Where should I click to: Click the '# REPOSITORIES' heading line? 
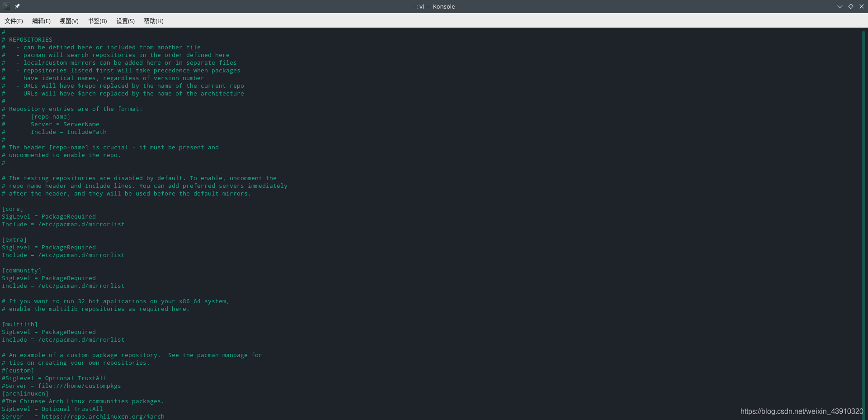tap(27, 40)
